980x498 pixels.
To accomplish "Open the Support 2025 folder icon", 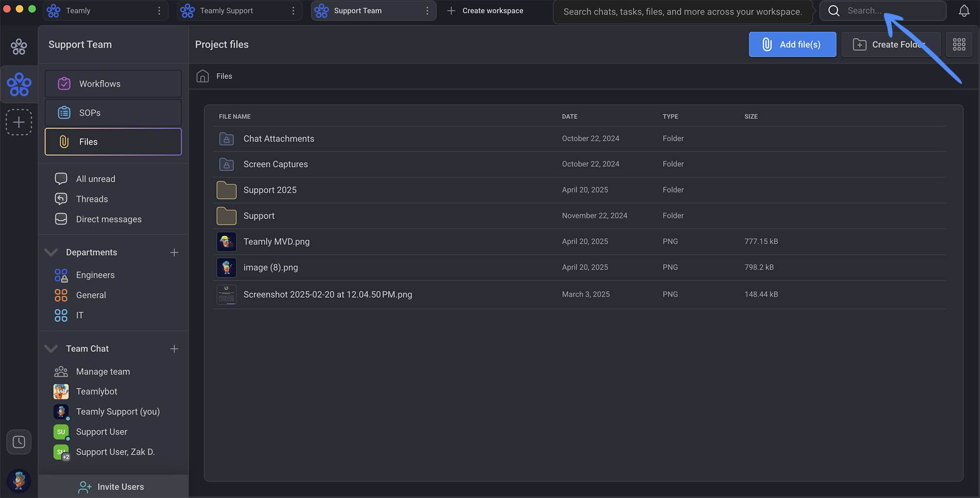I will [x=226, y=190].
